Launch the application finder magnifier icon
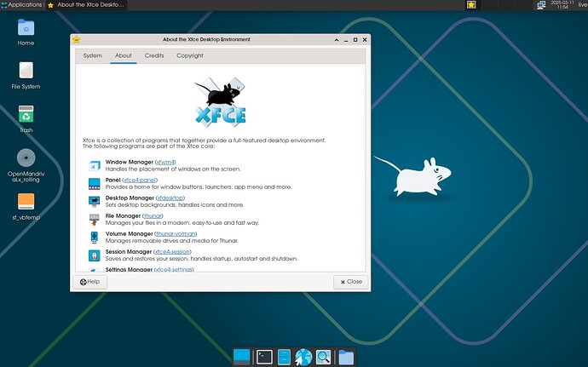Viewport: 588px width, 367px height. click(x=323, y=357)
